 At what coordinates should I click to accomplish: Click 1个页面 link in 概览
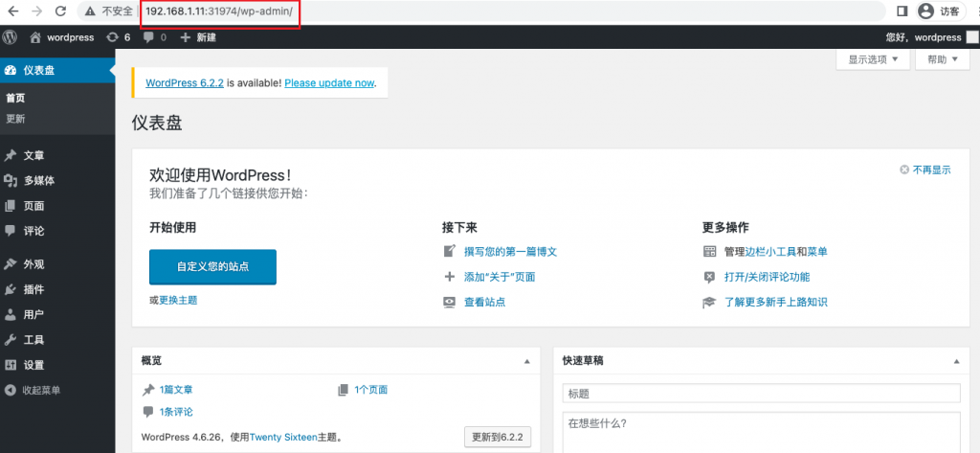370,389
